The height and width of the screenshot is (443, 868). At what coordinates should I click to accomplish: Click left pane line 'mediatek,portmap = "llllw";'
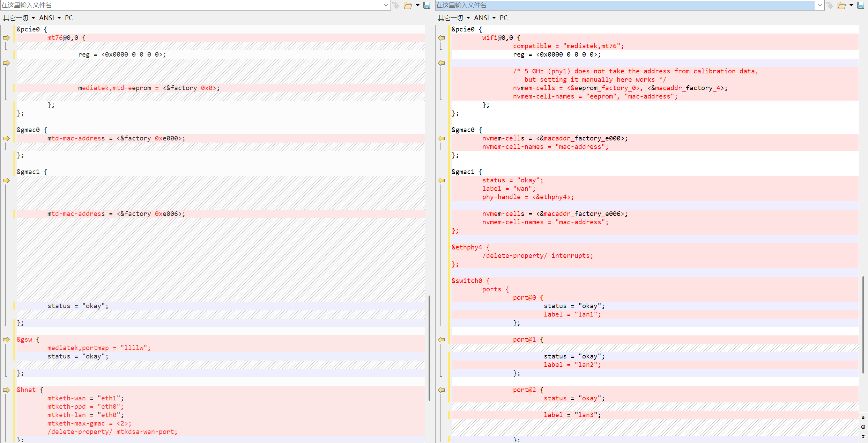99,348
